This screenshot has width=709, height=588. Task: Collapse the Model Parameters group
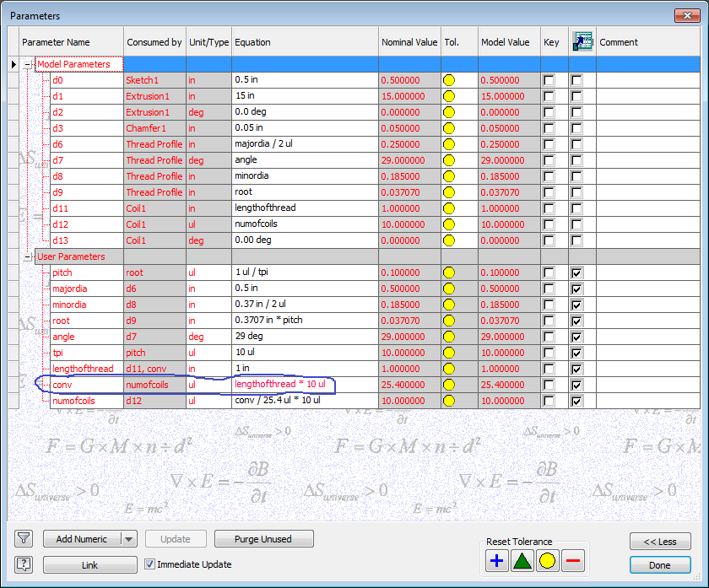[x=27, y=63]
